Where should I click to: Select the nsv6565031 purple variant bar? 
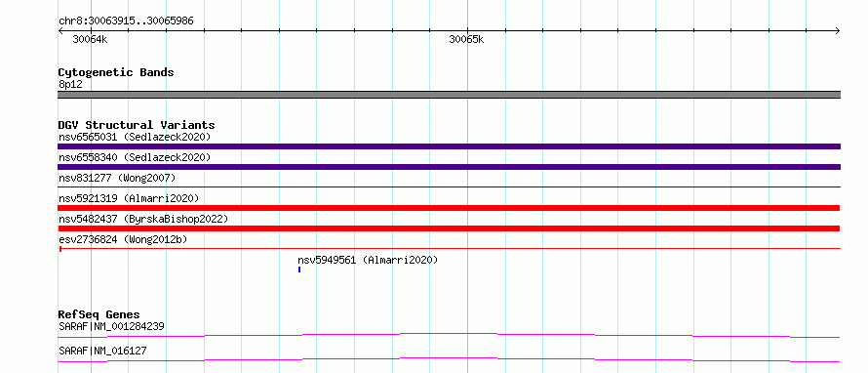pos(449,146)
